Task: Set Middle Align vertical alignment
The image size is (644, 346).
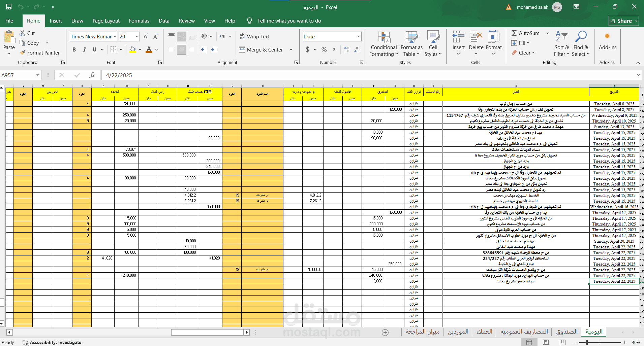Action: click(x=182, y=36)
